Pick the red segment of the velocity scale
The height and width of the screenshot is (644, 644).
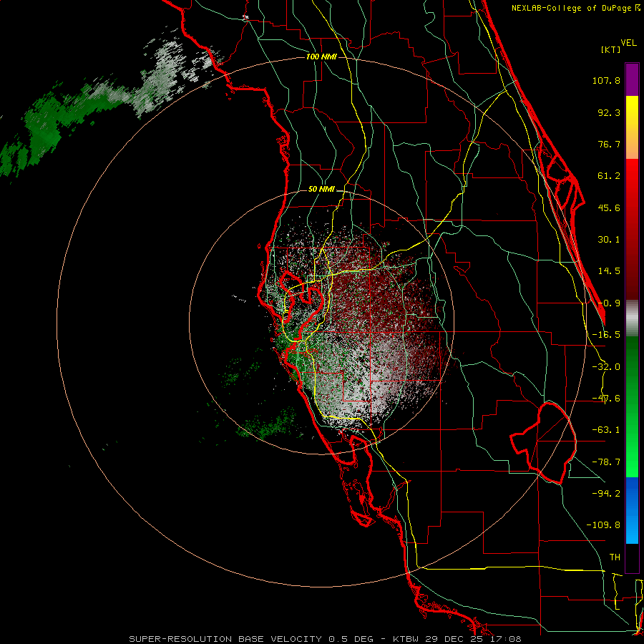point(632,229)
